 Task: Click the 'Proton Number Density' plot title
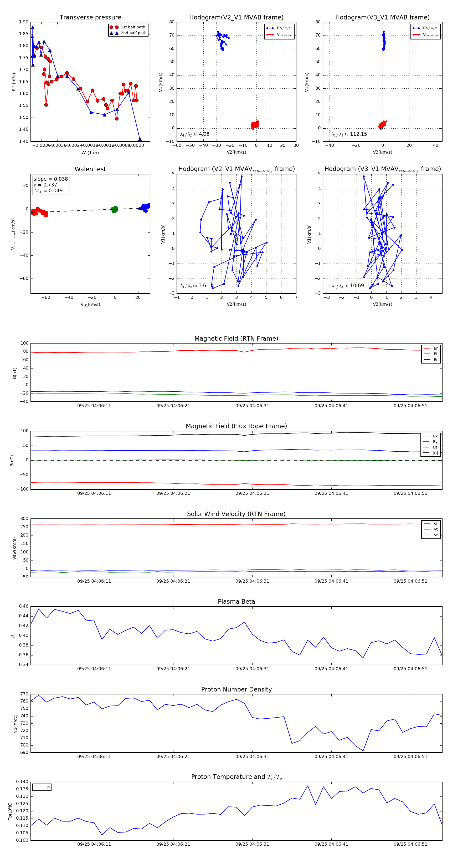coord(236,689)
